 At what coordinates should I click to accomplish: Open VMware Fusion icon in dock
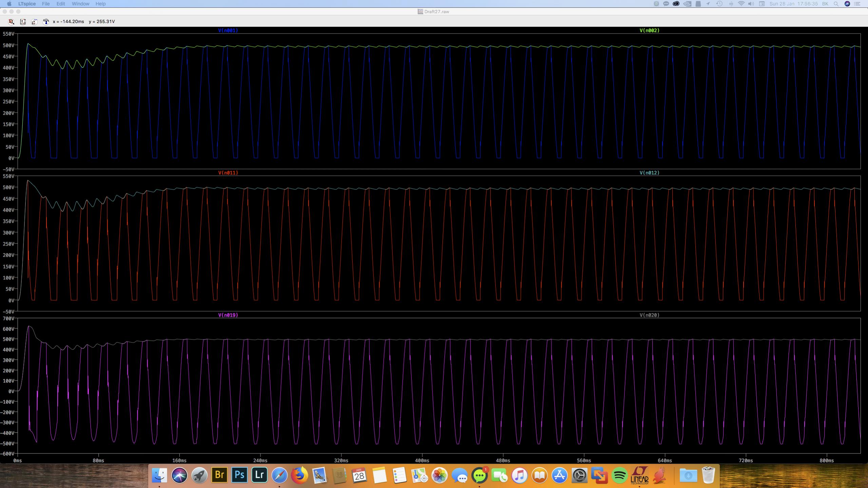tap(600, 475)
